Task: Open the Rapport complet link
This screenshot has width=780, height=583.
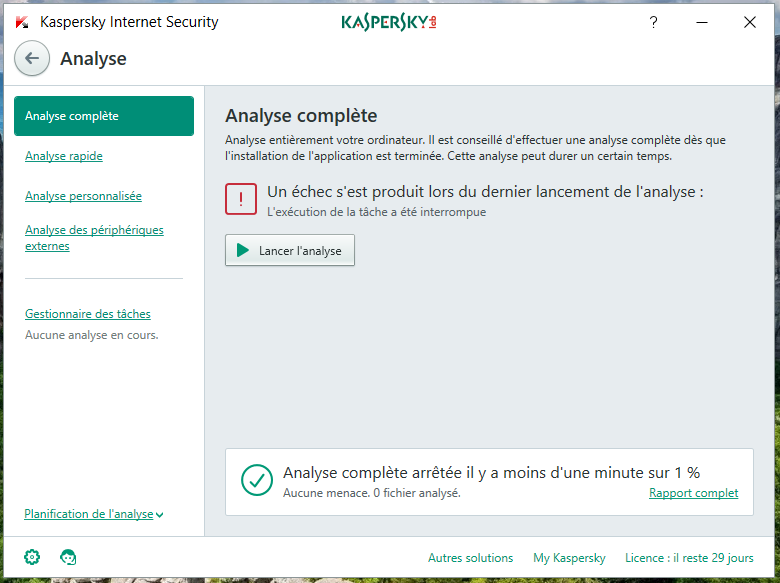Action: point(693,493)
